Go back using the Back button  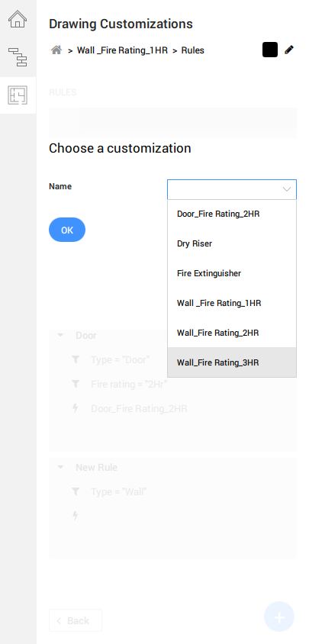click(x=76, y=620)
